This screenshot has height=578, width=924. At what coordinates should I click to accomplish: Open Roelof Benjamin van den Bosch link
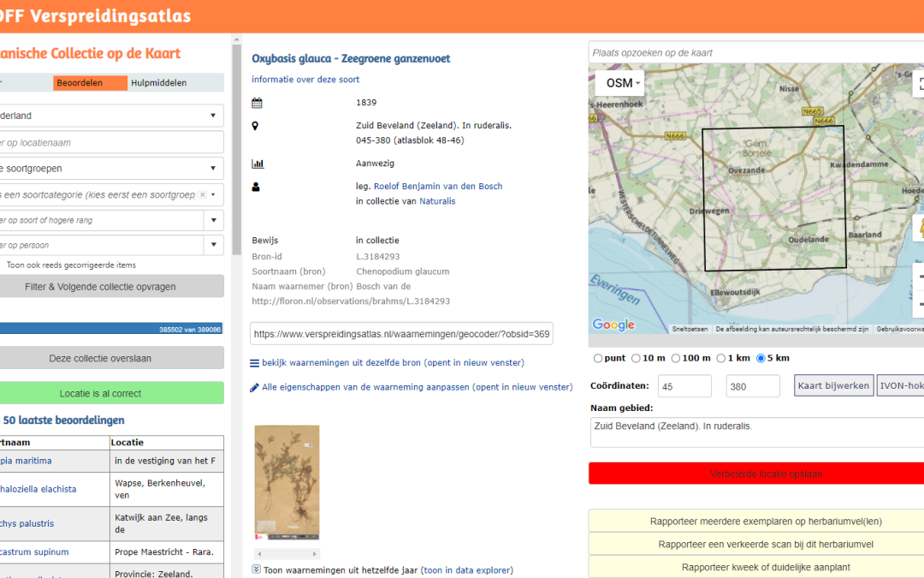[438, 187]
